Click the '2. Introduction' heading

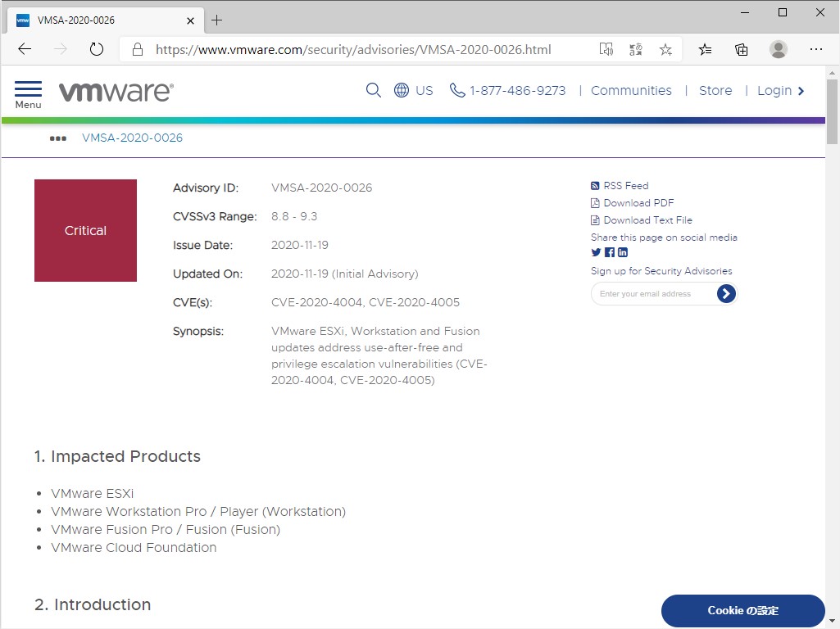(93, 604)
